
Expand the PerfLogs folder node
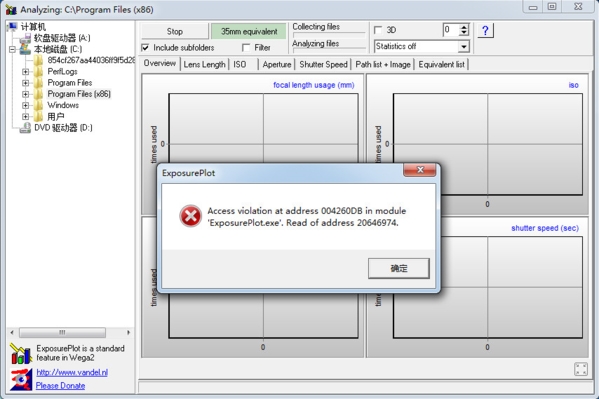(x=25, y=71)
